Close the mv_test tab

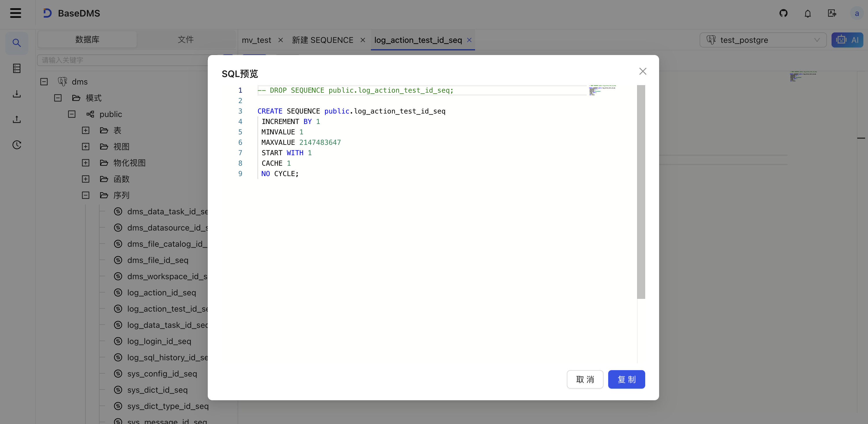point(280,40)
